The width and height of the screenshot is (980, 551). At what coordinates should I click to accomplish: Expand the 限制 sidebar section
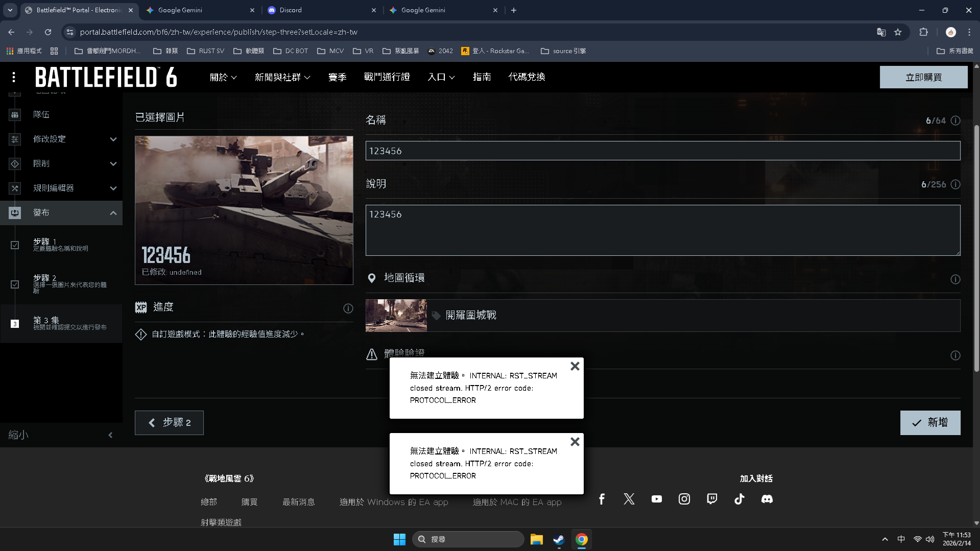point(113,164)
